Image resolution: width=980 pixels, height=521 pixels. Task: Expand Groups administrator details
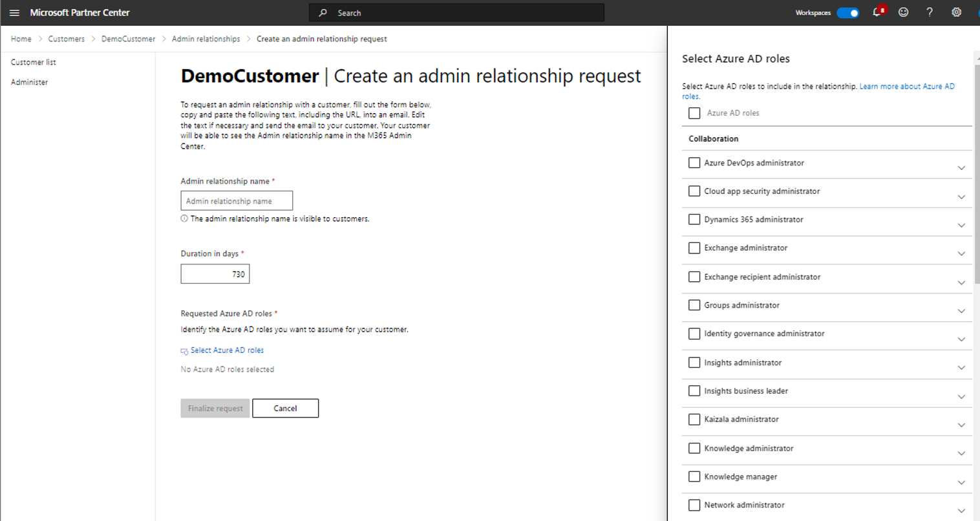tap(961, 312)
